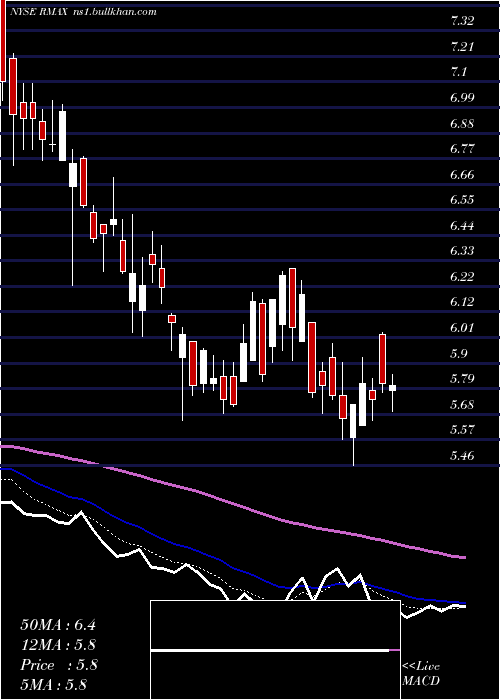Click the 5.57 price axis label
Image resolution: width=500 pixels, height=700 pixels.
pyautogui.click(x=462, y=430)
